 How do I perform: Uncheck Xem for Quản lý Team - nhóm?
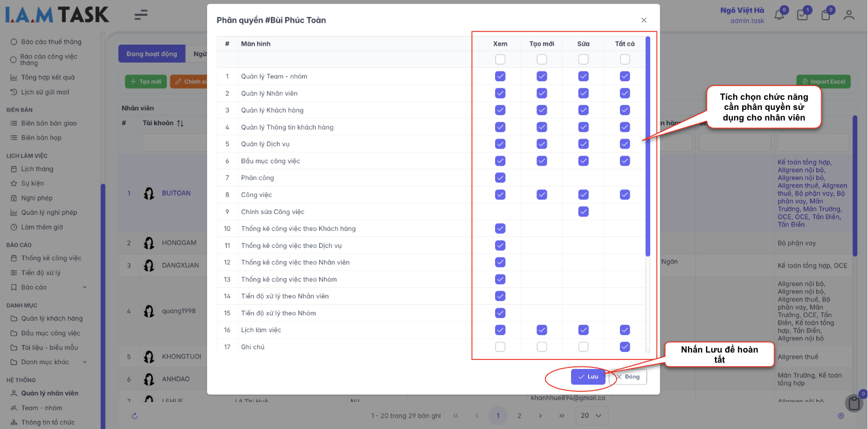(x=500, y=76)
